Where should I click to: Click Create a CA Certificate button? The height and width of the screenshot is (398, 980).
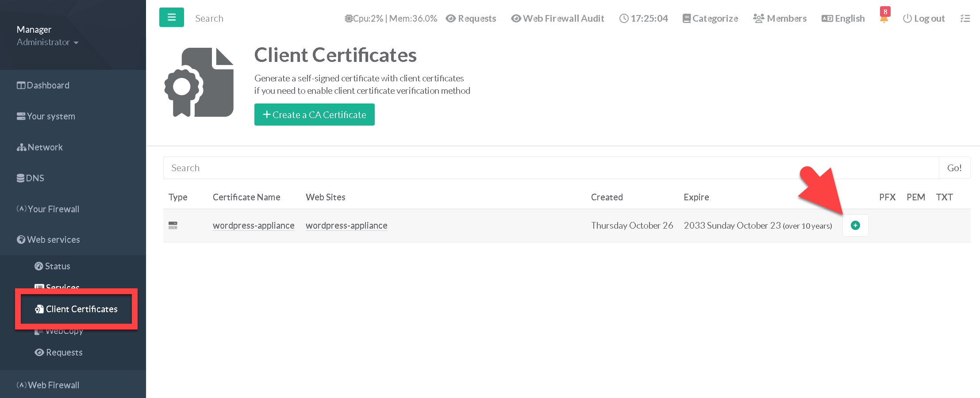click(x=314, y=115)
